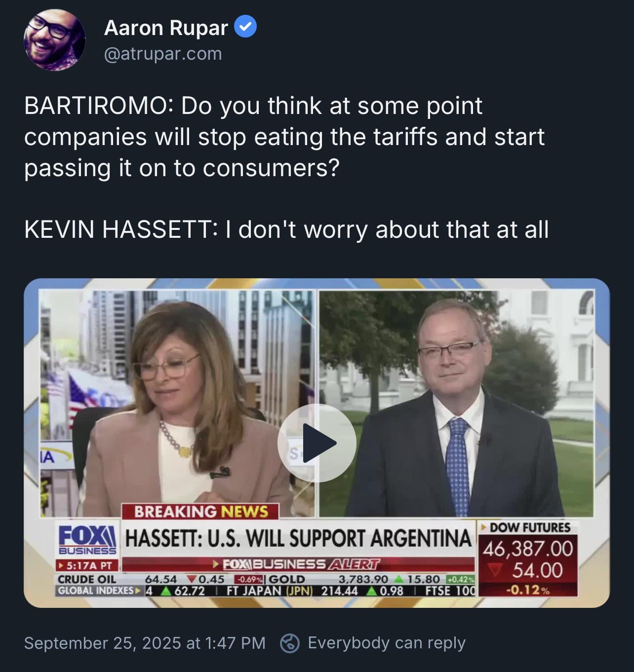Viewport: 634px width, 672px height.
Task: Open the @atrupar.com handle link
Action: point(163,53)
